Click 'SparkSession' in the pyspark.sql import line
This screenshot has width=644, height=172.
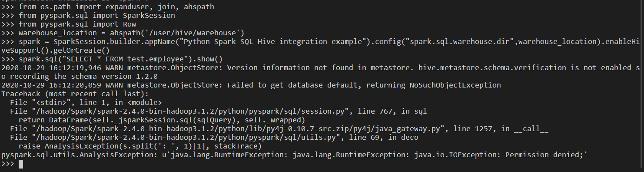click(x=149, y=16)
